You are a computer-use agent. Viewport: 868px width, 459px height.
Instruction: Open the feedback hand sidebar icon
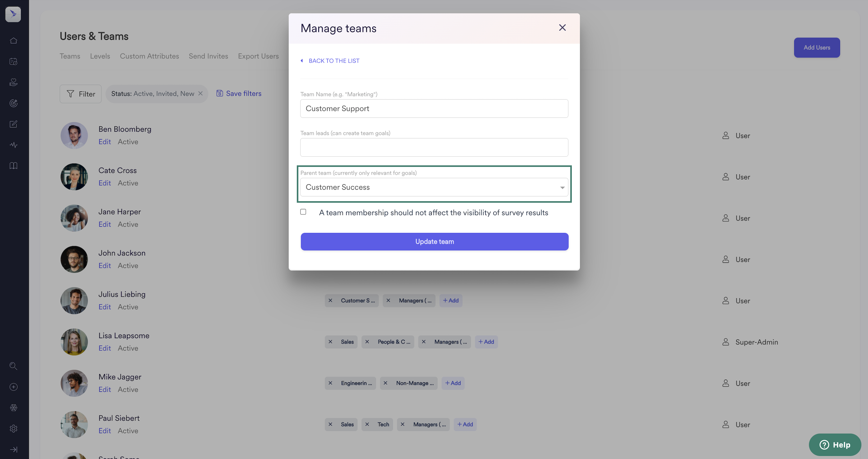(x=13, y=82)
